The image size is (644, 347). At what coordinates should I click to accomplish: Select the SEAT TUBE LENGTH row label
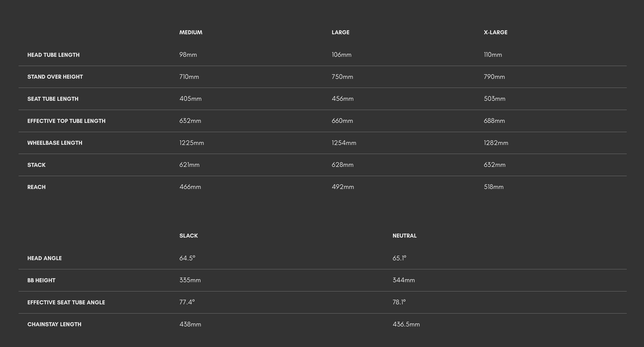pyautogui.click(x=53, y=99)
